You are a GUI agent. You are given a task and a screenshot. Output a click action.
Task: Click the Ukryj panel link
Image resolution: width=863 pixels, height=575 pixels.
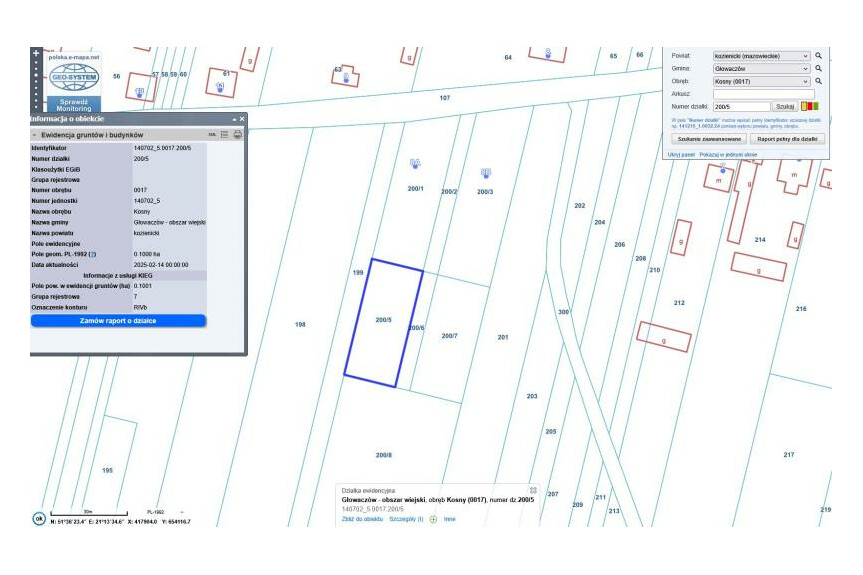point(681,155)
